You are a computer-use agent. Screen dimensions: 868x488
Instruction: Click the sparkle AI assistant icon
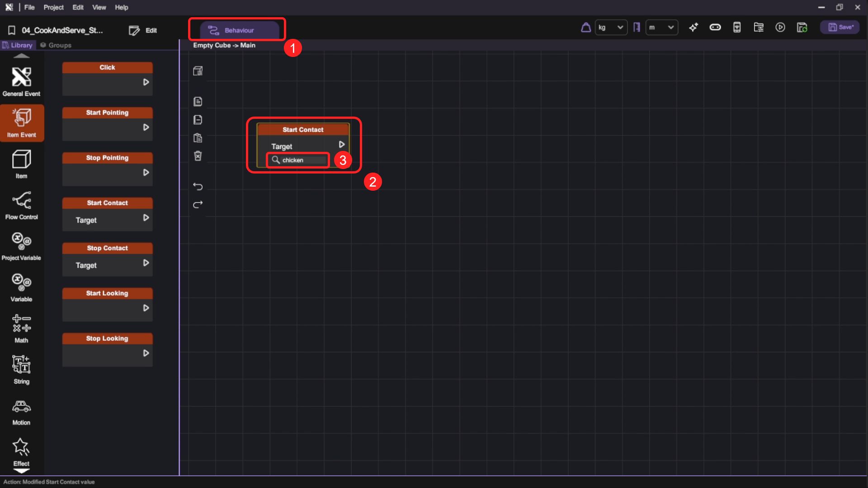pos(693,28)
